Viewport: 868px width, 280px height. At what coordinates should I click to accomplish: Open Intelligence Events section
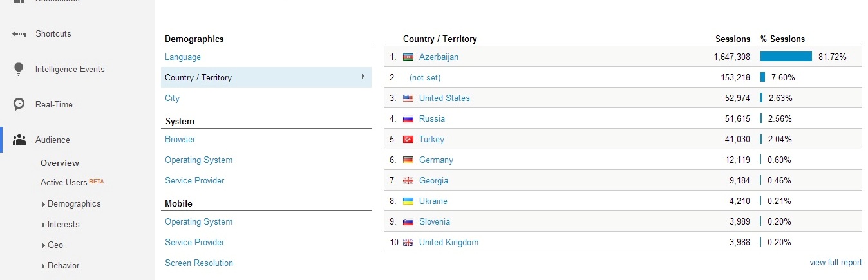pos(70,69)
